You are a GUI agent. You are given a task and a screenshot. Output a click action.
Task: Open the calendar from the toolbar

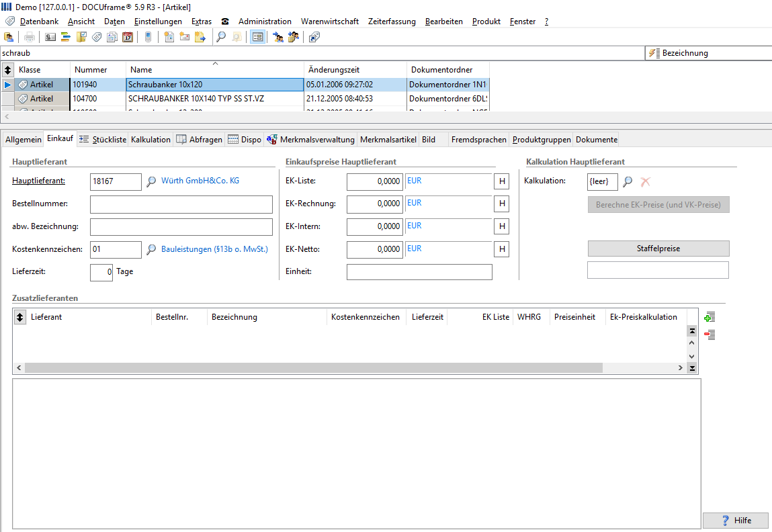[x=128, y=37]
